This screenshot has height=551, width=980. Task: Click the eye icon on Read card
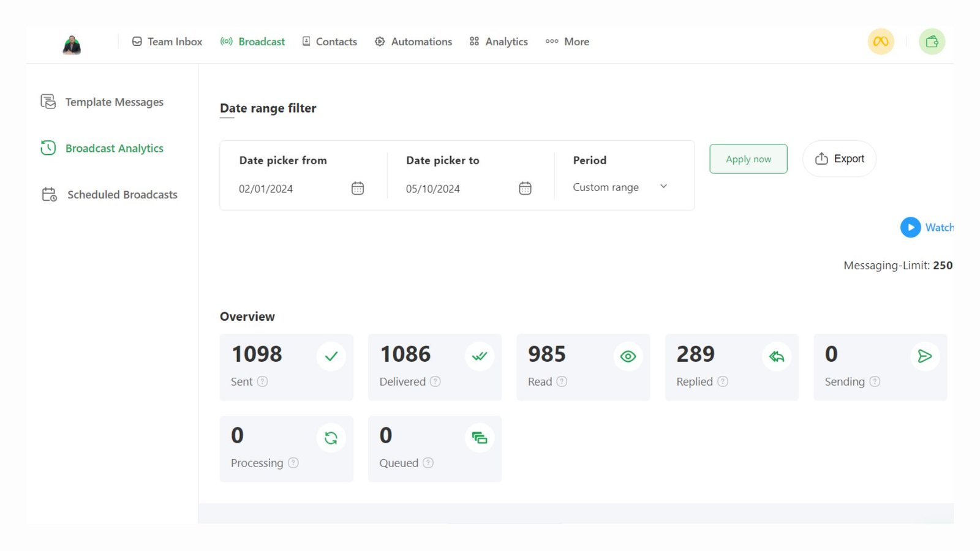[x=628, y=356]
